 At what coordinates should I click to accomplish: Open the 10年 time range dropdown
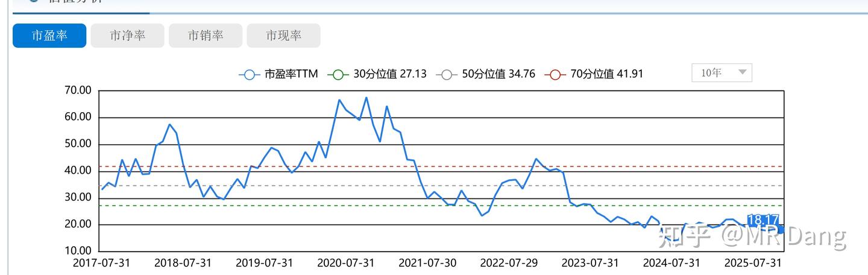(722, 73)
